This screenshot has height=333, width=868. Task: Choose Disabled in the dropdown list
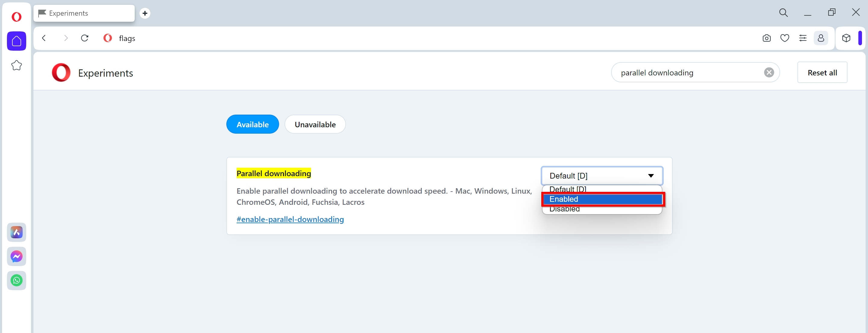point(602,209)
